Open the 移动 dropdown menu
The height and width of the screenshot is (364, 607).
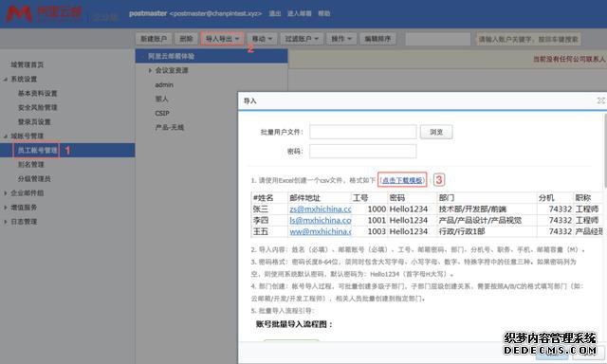tap(262, 39)
